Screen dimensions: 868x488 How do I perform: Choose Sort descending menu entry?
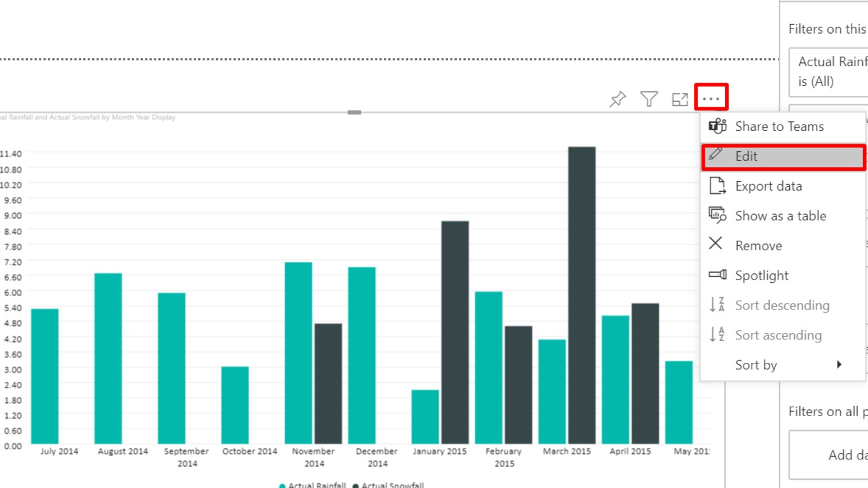point(783,306)
